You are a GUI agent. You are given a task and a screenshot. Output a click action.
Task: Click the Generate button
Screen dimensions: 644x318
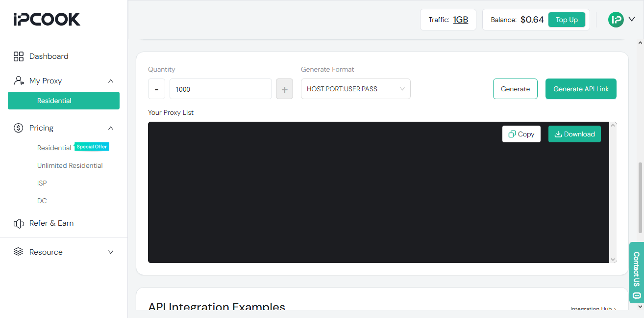[515, 89]
